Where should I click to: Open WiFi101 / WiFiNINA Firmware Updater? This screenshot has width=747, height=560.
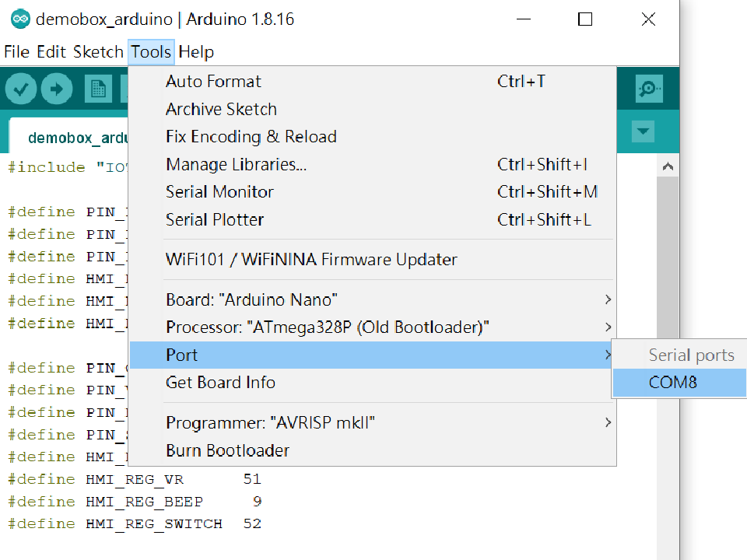click(x=311, y=260)
